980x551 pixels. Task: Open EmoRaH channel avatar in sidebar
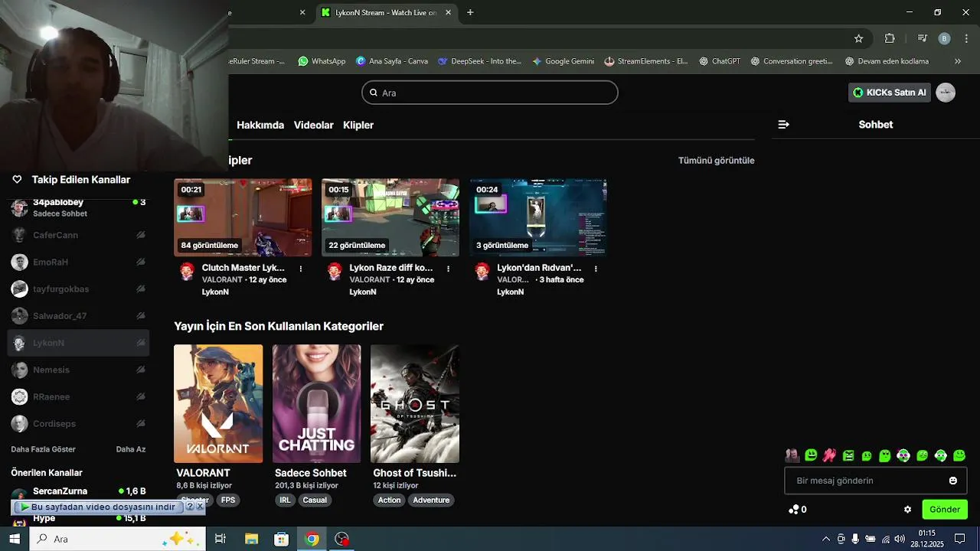(x=20, y=262)
